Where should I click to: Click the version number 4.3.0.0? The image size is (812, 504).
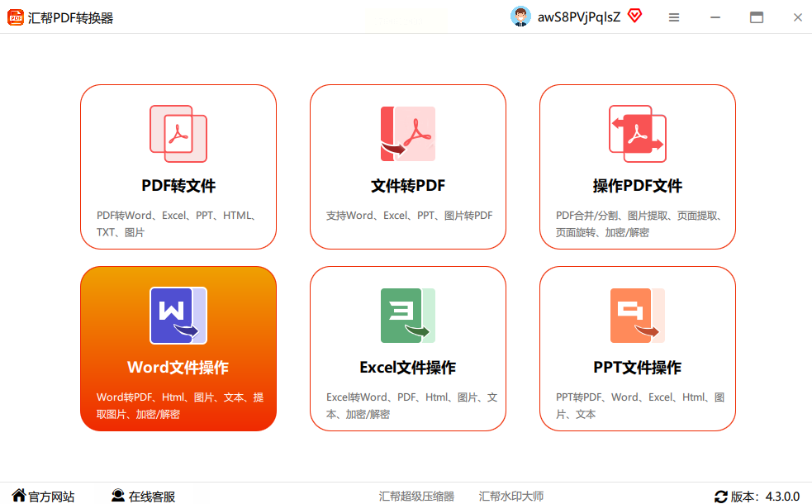781,496
